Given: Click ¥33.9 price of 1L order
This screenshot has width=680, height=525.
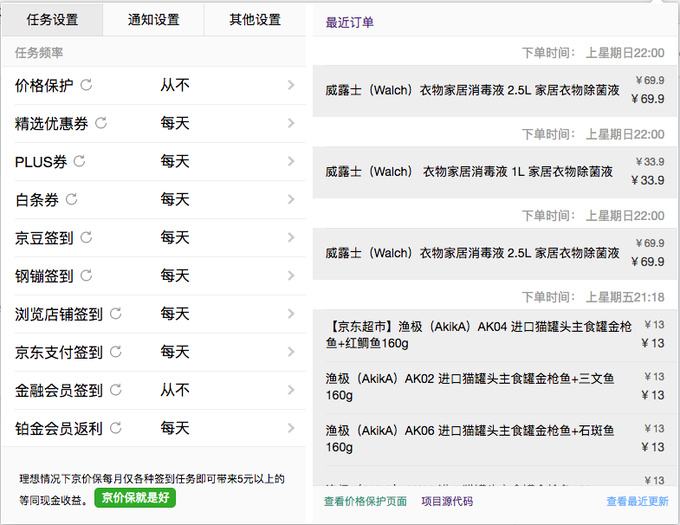Looking at the screenshot, I should pyautogui.click(x=647, y=180).
